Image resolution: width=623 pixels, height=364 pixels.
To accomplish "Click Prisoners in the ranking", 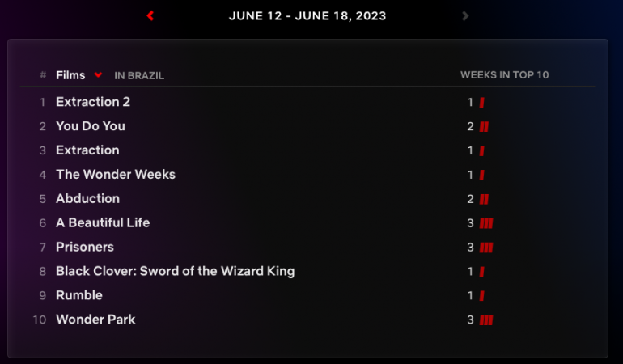I will pyautogui.click(x=85, y=248).
